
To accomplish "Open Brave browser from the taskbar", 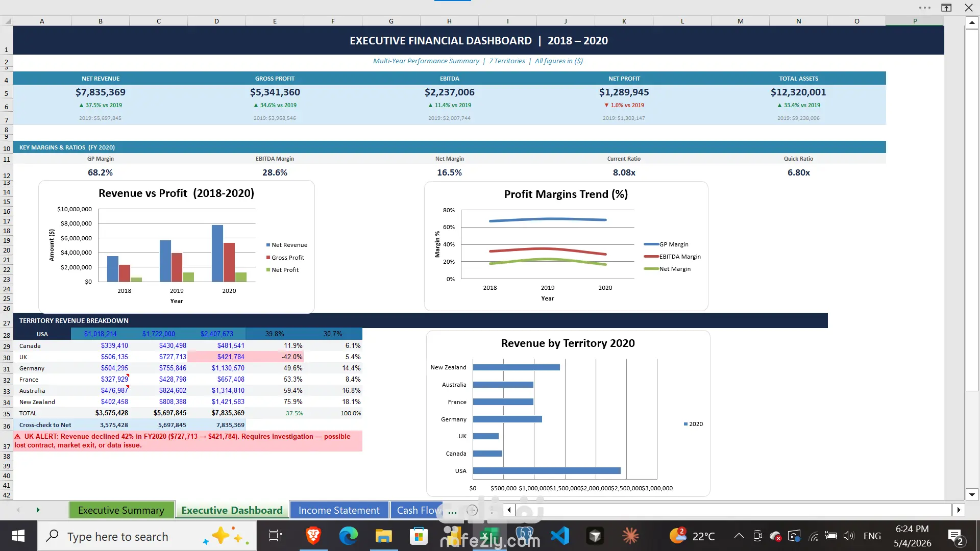I will point(313,536).
